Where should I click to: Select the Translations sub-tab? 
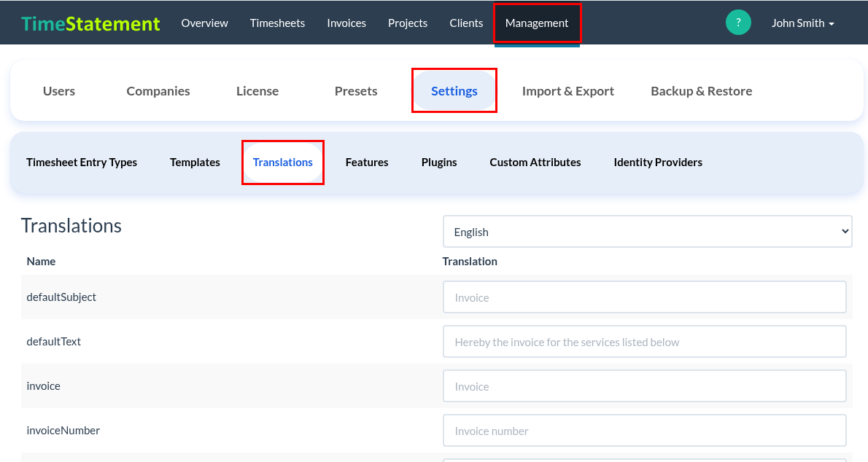click(x=283, y=162)
